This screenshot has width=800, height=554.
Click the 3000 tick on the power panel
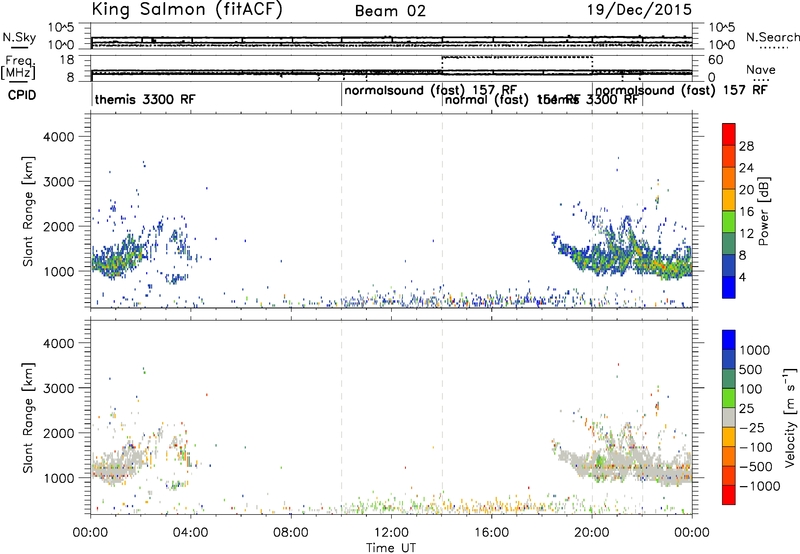(x=59, y=182)
